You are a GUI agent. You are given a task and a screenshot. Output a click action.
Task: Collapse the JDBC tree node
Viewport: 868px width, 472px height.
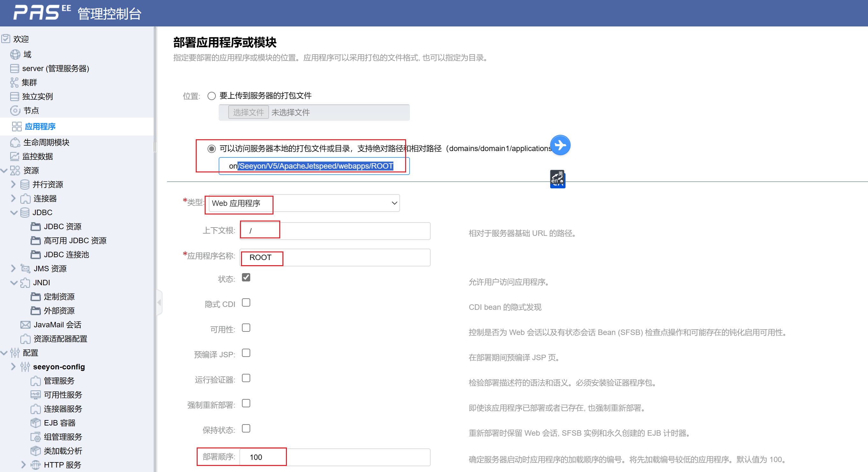tap(14, 213)
